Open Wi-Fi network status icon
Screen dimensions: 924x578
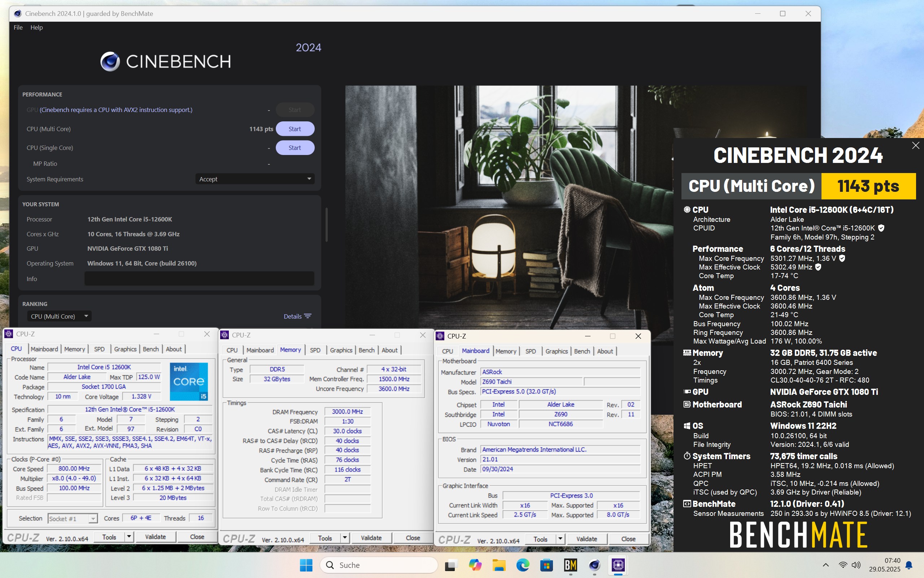[843, 565]
